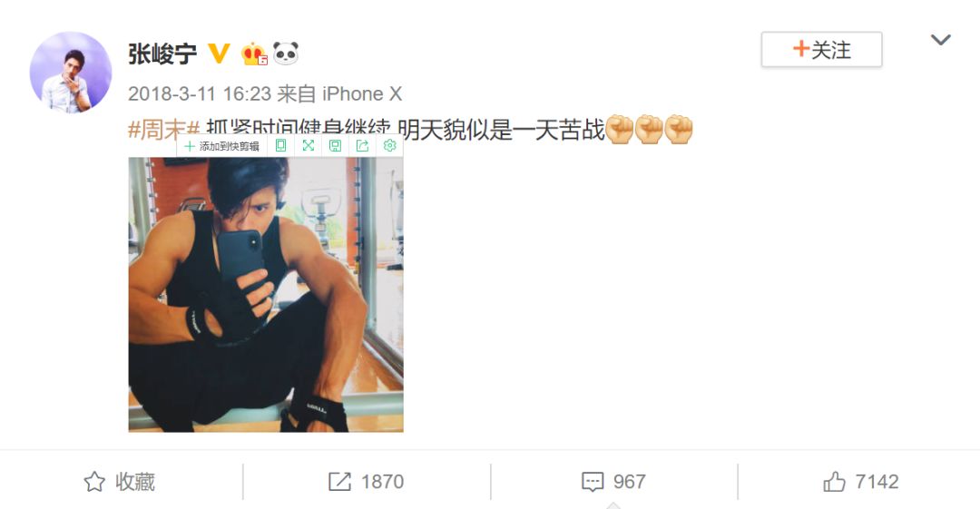
Task: Click the 2018-3-11 16:23 timestamp link
Action: (200, 93)
